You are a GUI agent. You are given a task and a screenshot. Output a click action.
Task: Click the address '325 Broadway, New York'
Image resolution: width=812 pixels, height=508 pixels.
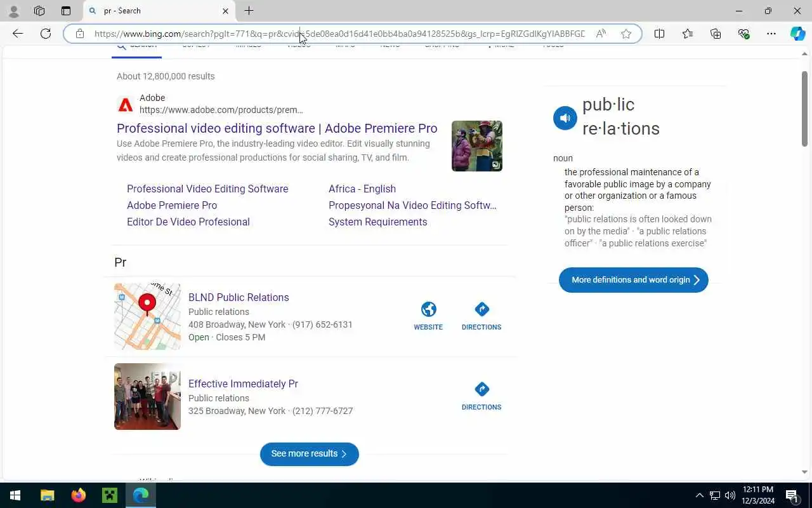coord(237,411)
